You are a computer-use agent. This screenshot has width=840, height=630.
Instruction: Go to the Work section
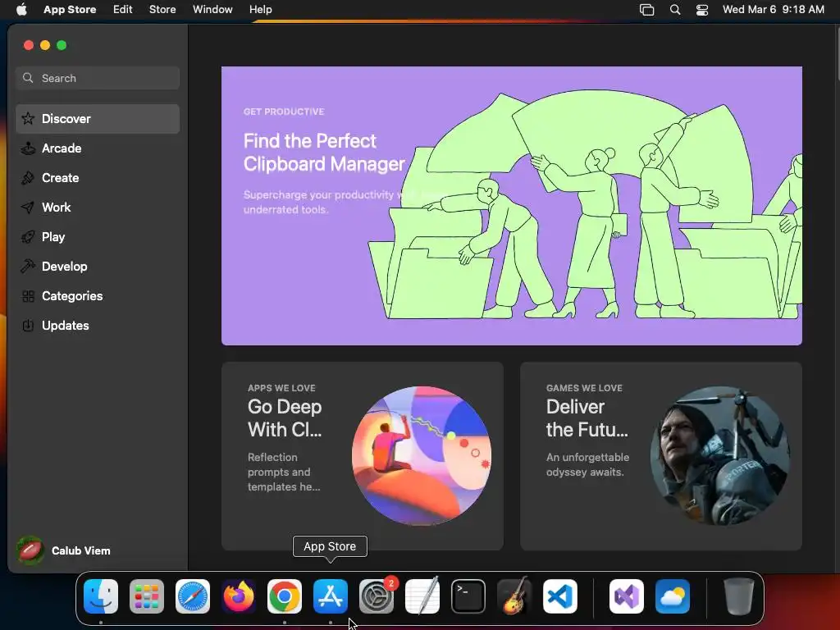click(98, 208)
